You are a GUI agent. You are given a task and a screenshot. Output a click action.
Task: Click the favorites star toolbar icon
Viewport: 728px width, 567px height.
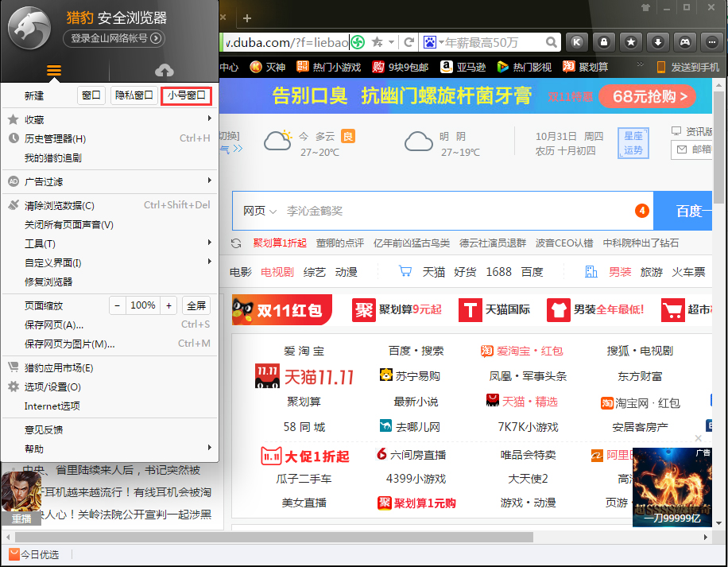630,42
